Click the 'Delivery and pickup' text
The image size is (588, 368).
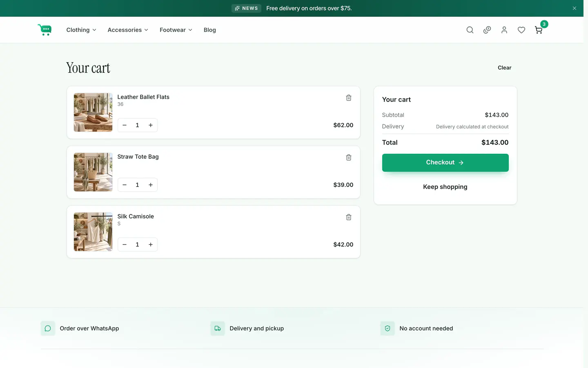[x=257, y=328]
